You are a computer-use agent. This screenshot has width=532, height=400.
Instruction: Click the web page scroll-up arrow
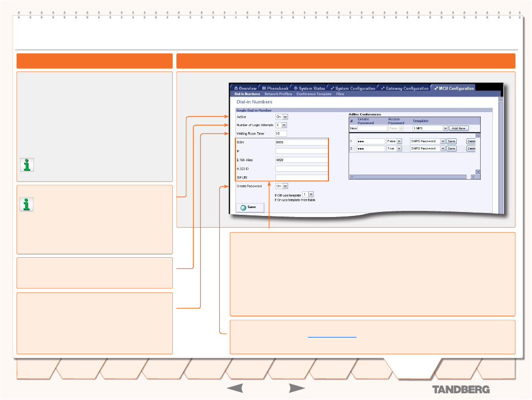[501, 99]
